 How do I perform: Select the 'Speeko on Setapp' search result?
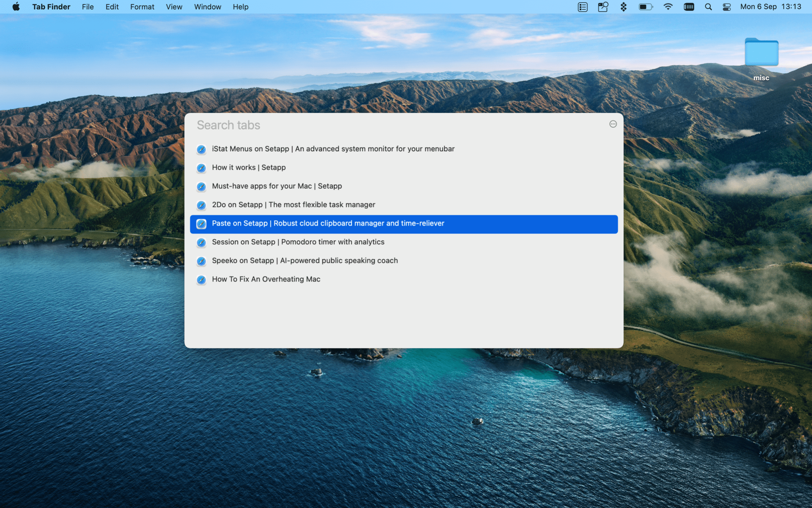305,261
